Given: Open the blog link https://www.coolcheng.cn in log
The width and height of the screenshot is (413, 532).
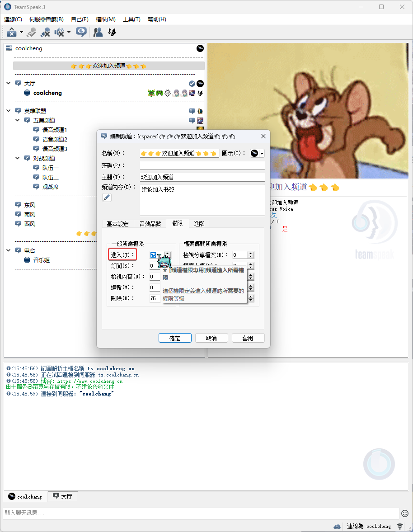Looking at the screenshot, I should coord(90,381).
